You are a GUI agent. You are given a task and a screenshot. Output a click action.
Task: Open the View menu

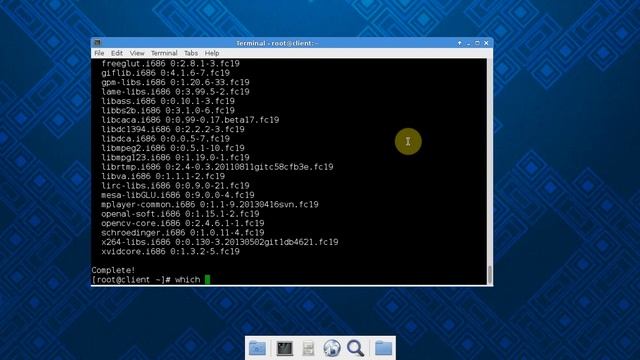click(137, 53)
